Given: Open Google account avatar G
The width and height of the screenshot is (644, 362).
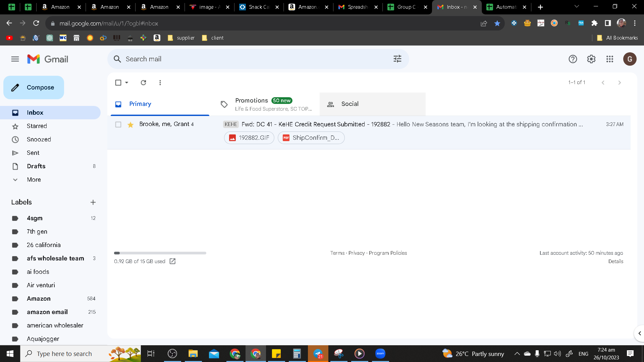Looking at the screenshot, I should (630, 59).
